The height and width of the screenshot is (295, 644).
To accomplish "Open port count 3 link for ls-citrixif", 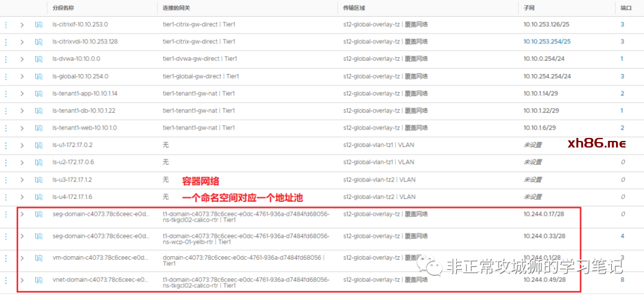I will (622, 24).
